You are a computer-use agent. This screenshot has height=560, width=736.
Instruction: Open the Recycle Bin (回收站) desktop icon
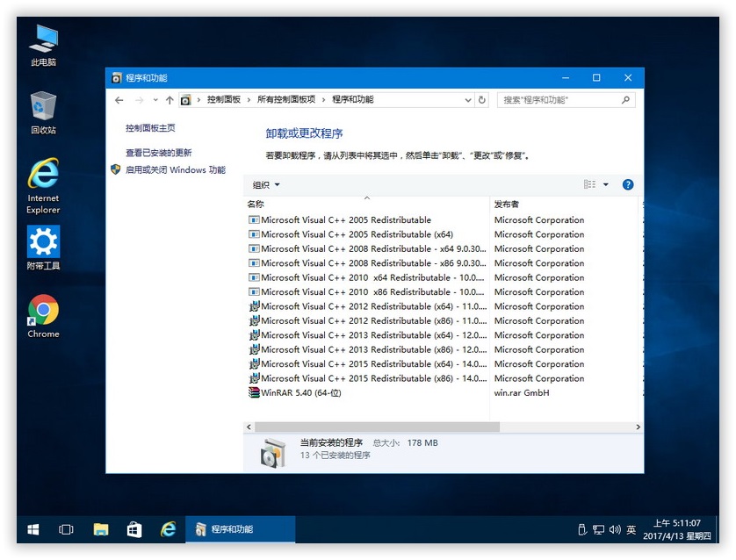click(43, 112)
